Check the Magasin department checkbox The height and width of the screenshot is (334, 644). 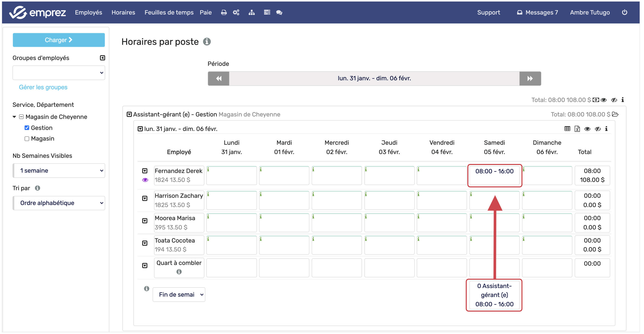coord(27,139)
